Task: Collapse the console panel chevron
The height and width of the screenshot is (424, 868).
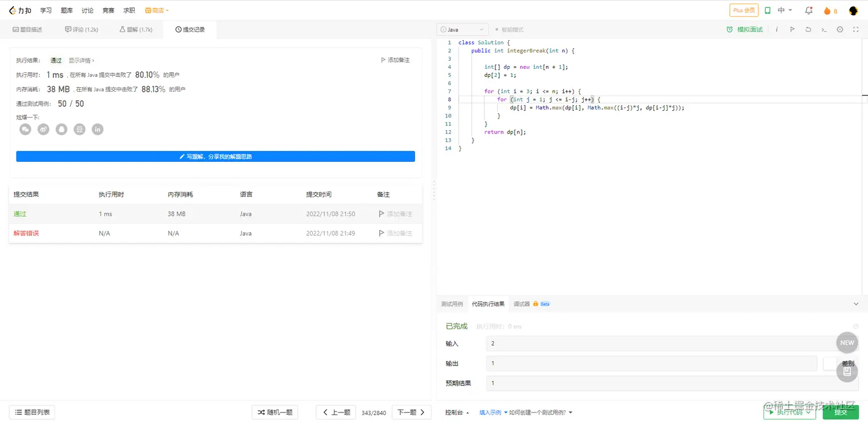Action: pos(856,304)
